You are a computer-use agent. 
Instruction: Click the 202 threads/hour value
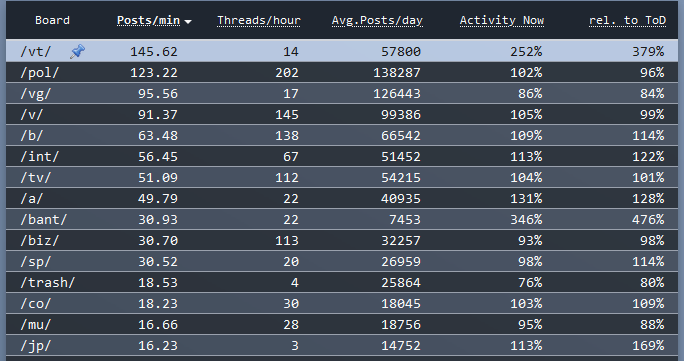(287, 73)
